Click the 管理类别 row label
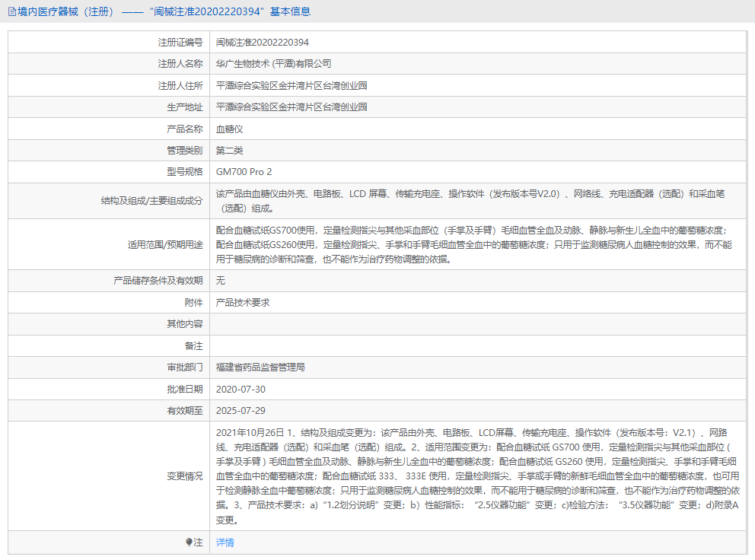This screenshot has width=755, height=560. [x=185, y=150]
